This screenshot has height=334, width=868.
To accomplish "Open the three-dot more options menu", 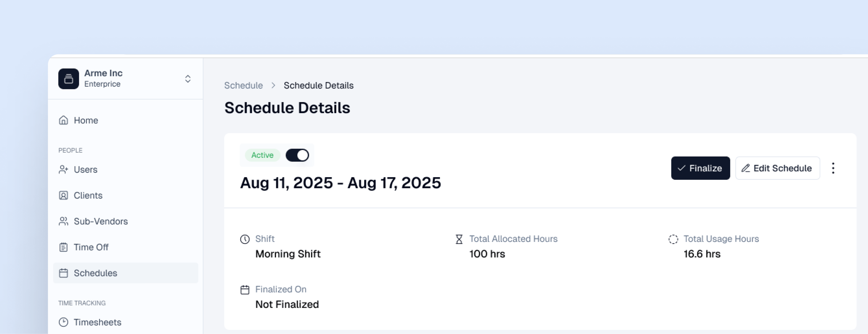I will 833,168.
